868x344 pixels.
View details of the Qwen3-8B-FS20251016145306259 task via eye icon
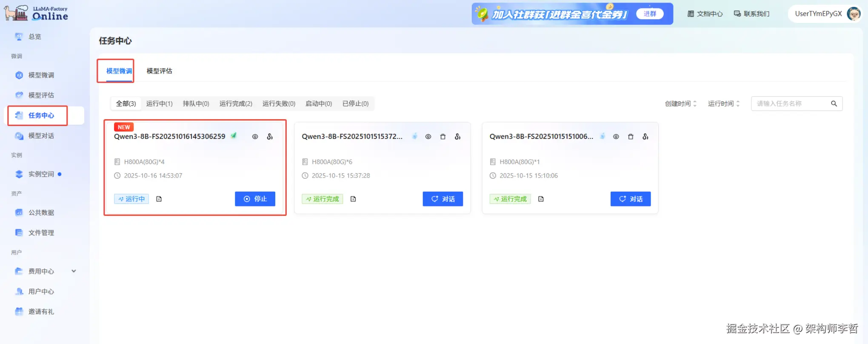click(x=255, y=137)
